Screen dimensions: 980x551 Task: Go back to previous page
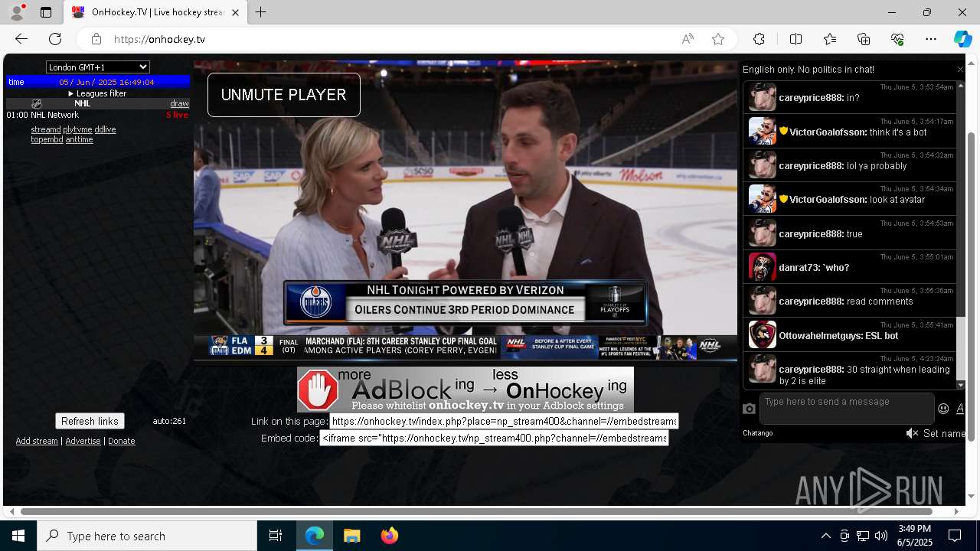(x=21, y=39)
